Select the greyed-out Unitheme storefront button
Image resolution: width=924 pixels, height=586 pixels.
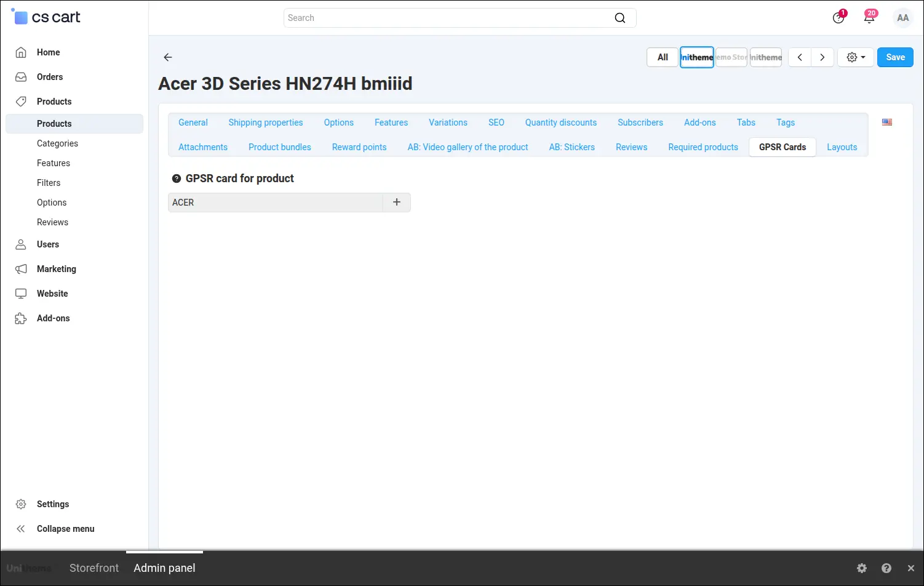[x=766, y=57]
